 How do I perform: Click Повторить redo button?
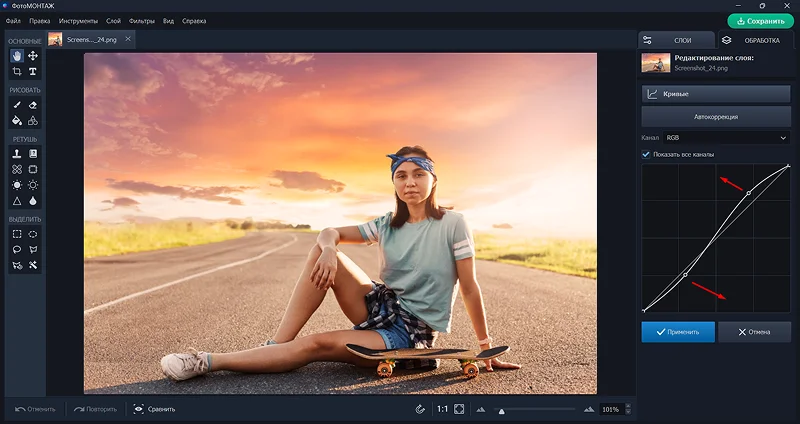95,409
